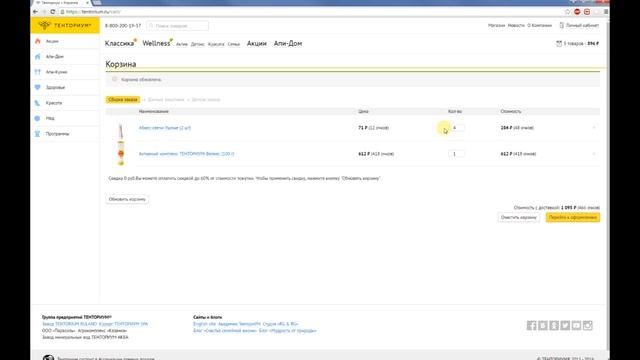
Task: Edit quantity for the candles item
Action: tap(456, 128)
